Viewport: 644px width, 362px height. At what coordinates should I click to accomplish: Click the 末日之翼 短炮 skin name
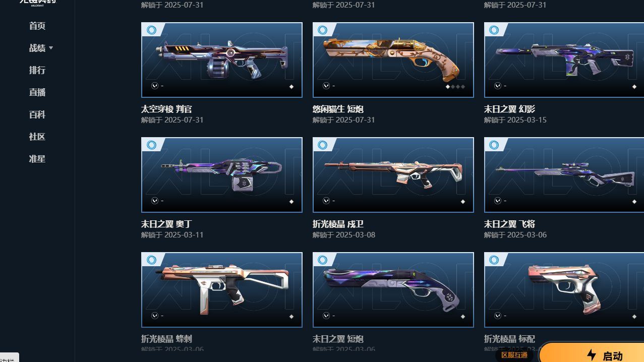(338, 339)
